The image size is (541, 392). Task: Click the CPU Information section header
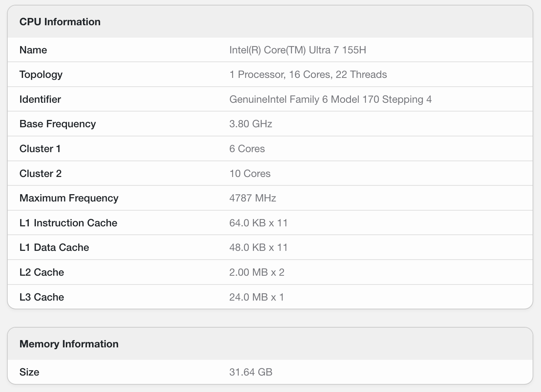pos(60,22)
